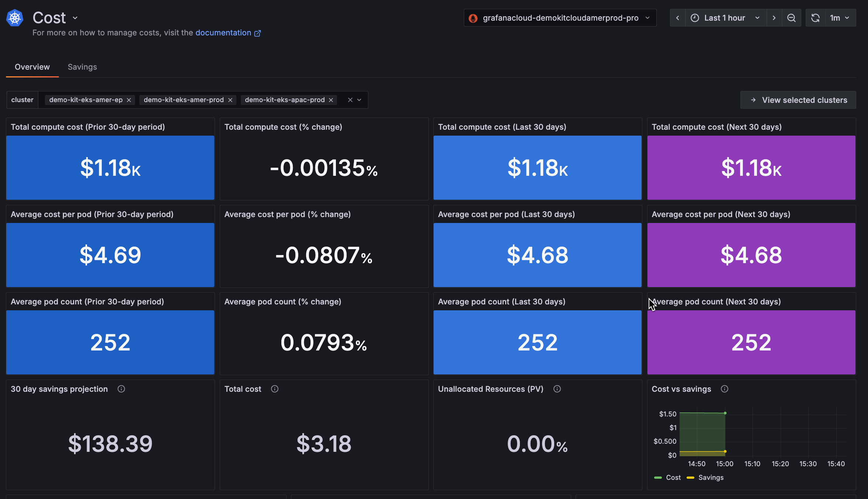
Task: Click the back arrow to shift time range earlier
Action: point(678,17)
